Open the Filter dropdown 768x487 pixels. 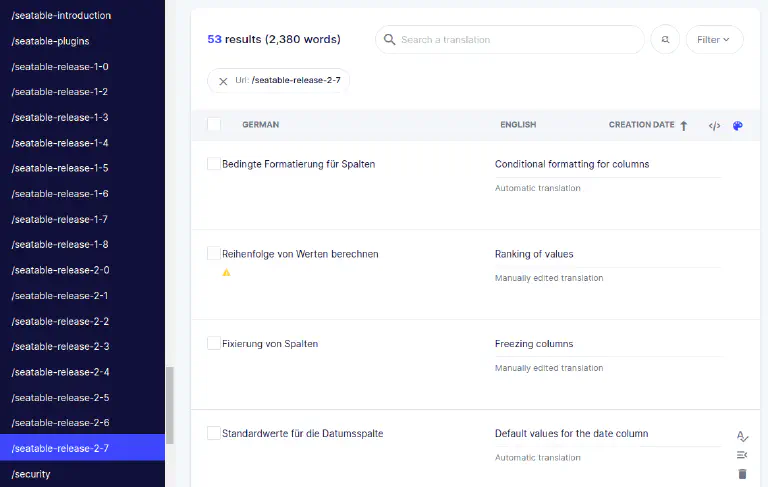coord(714,39)
